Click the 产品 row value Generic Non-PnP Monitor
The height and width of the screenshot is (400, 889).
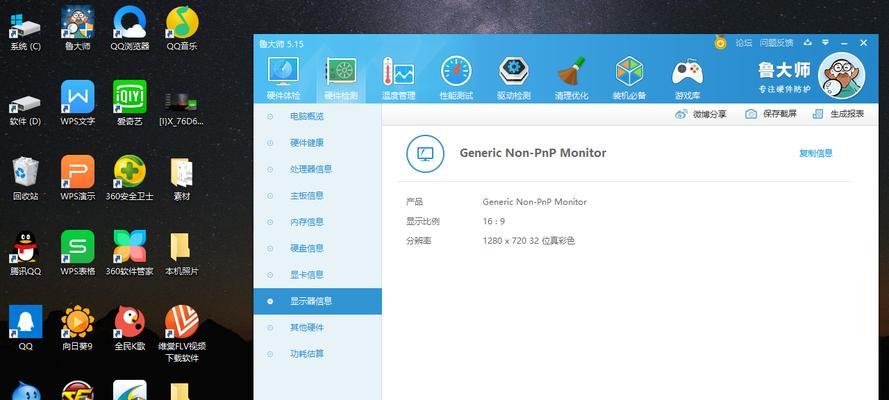[535, 202]
